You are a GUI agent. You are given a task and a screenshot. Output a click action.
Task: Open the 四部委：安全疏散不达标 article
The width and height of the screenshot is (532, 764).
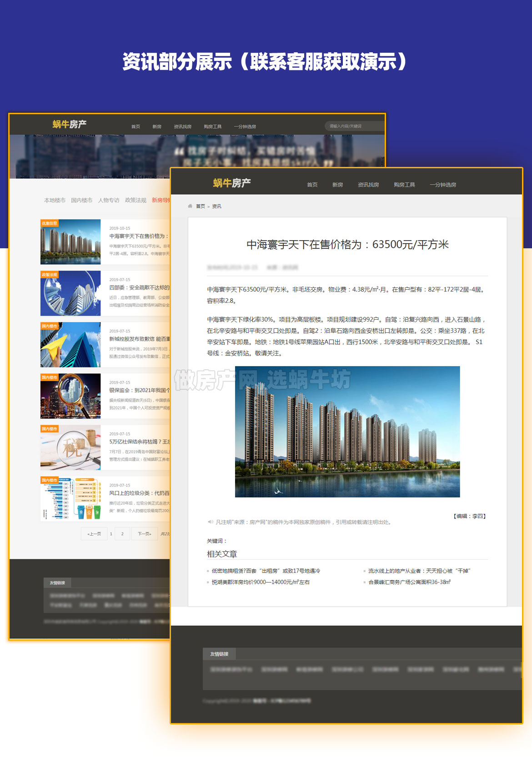pos(139,287)
